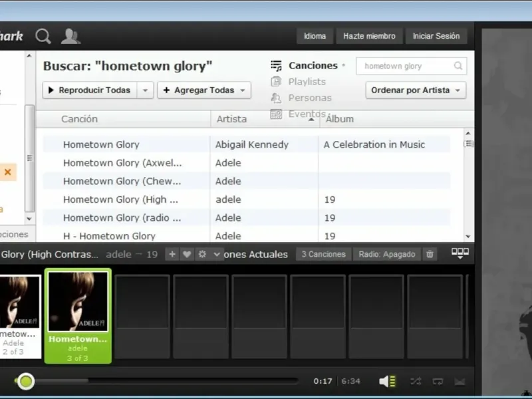Switch to Personas results

(x=310, y=98)
